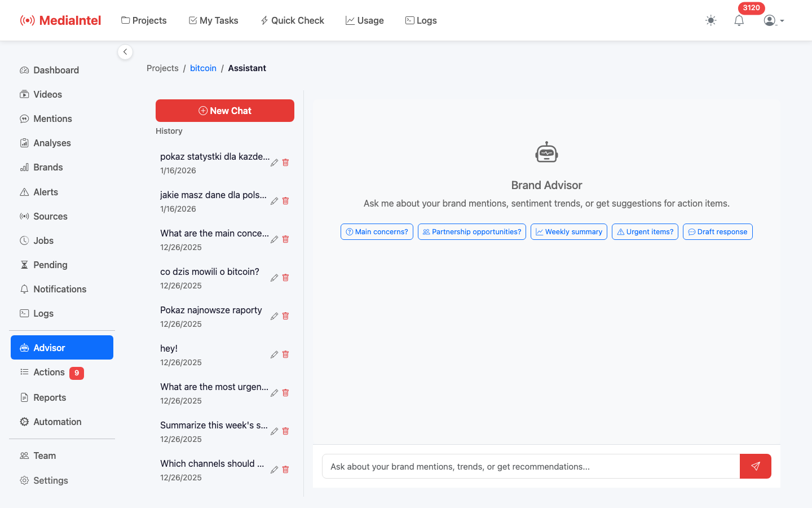Rename 'co dzis mowili o bitcoin?' with pencil icon

[x=274, y=278]
